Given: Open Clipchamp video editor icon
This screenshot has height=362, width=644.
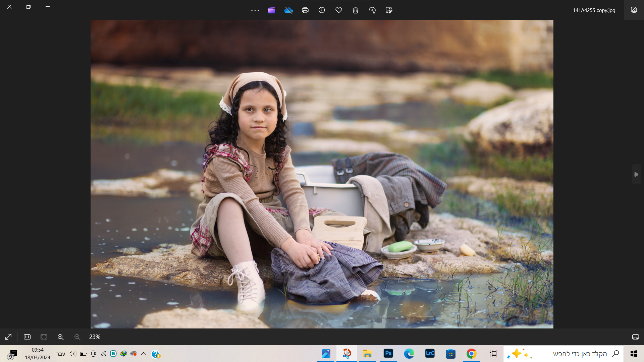Looking at the screenshot, I should click(x=272, y=10).
